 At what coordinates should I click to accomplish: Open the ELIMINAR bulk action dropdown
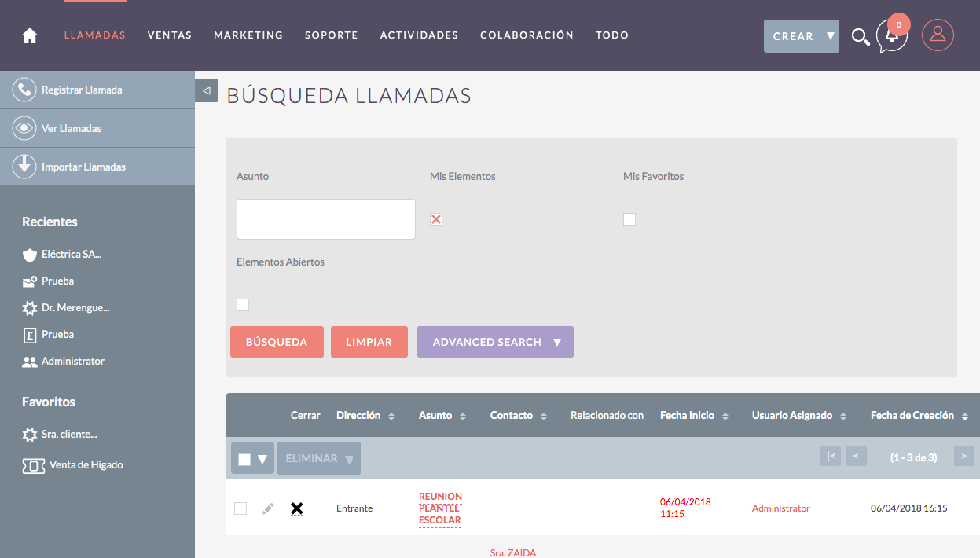tap(318, 458)
